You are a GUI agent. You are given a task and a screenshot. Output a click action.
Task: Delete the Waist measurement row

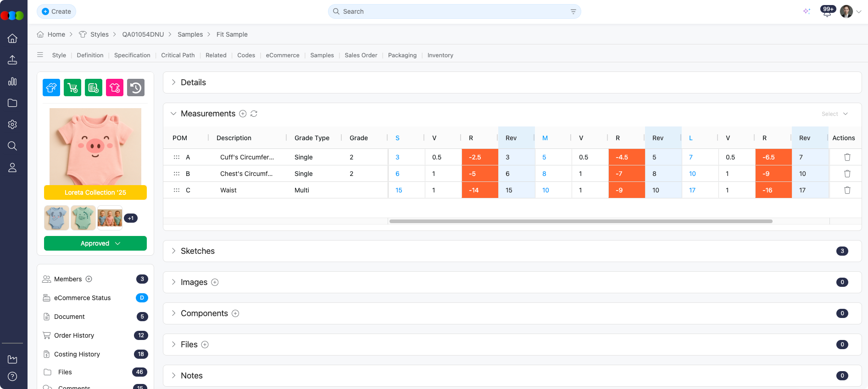coord(847,190)
